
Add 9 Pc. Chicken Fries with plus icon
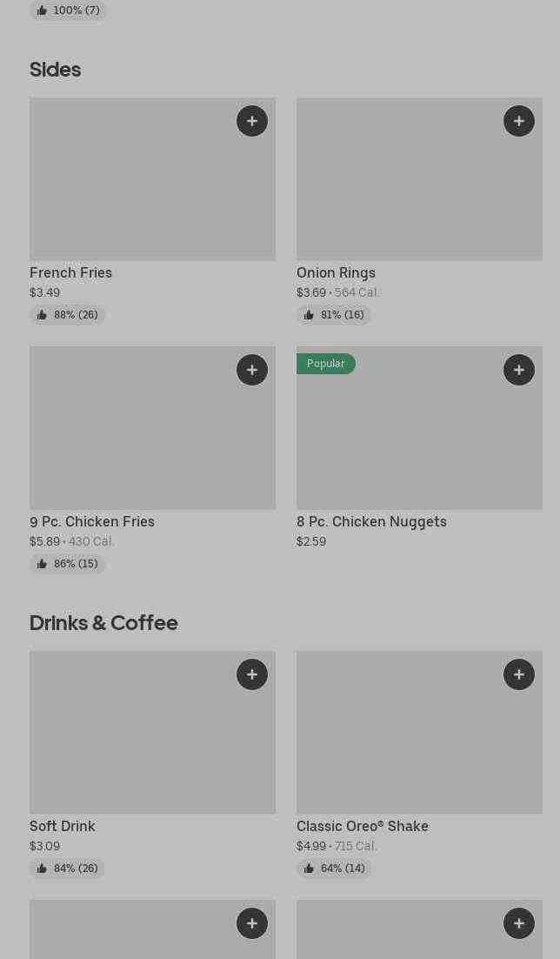pos(252,370)
